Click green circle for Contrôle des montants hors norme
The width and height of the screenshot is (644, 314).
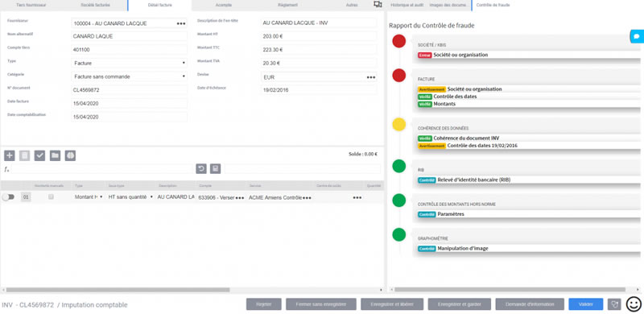click(398, 200)
